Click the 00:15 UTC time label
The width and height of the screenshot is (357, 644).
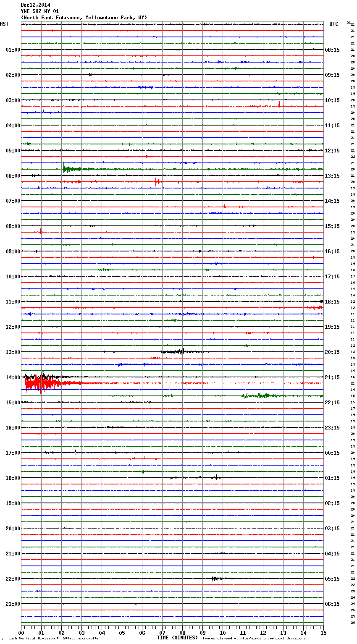pyautogui.click(x=332, y=453)
